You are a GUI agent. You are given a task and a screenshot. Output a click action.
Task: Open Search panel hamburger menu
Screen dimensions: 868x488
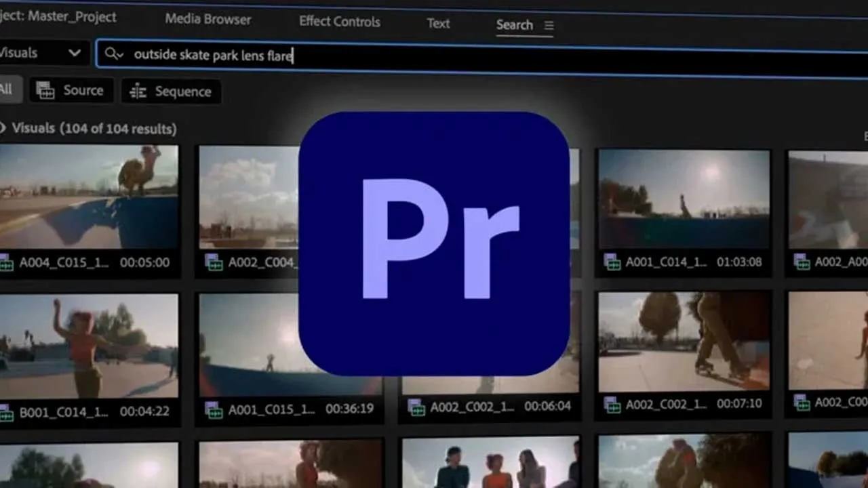[549, 26]
